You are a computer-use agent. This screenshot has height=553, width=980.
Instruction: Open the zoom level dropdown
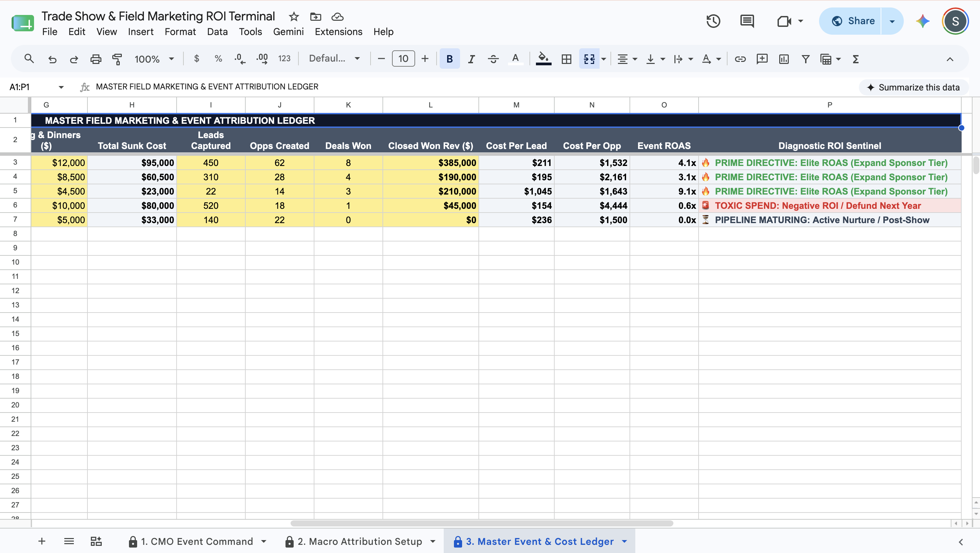(x=154, y=59)
